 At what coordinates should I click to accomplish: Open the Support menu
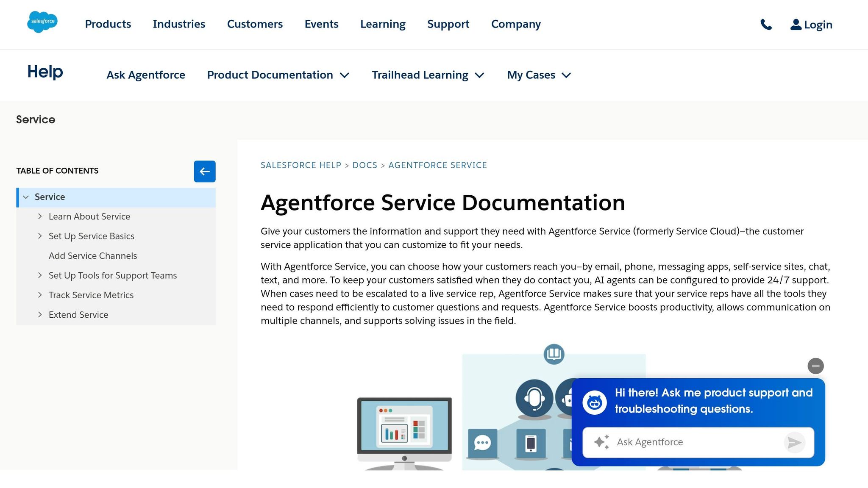[448, 24]
